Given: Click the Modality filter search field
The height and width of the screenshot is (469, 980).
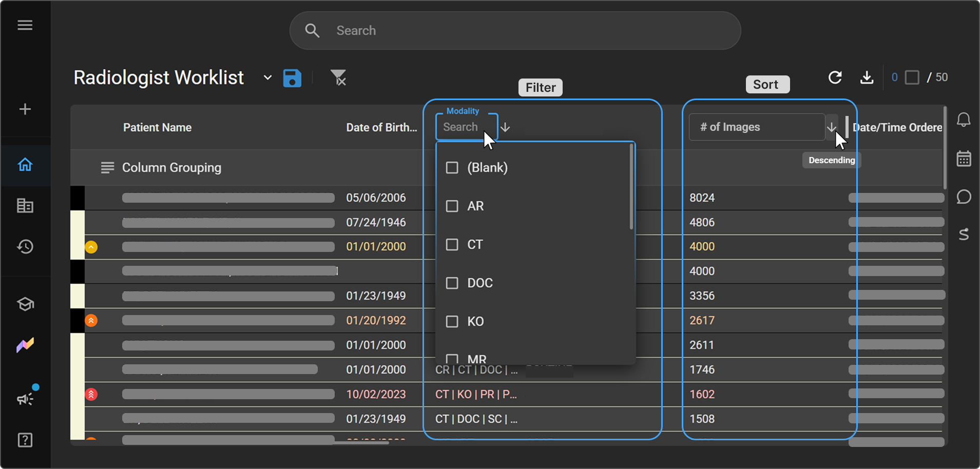Looking at the screenshot, I should click(466, 127).
